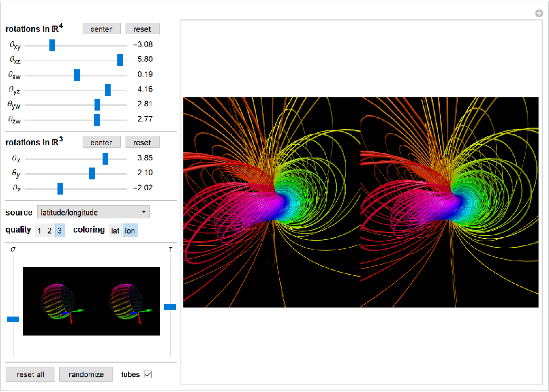The height and width of the screenshot is (392, 549).
Task: Toggle the tubes checkbox
Action: [x=148, y=374]
